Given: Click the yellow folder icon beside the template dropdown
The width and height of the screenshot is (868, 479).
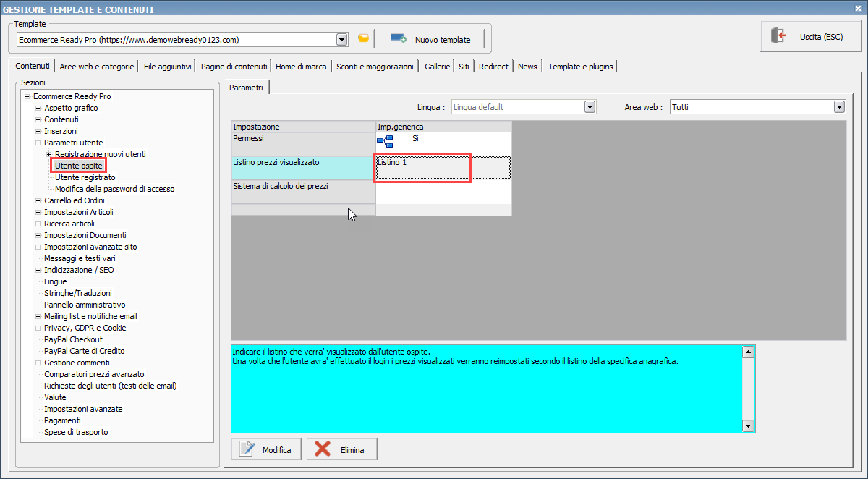Looking at the screenshot, I should pos(364,39).
